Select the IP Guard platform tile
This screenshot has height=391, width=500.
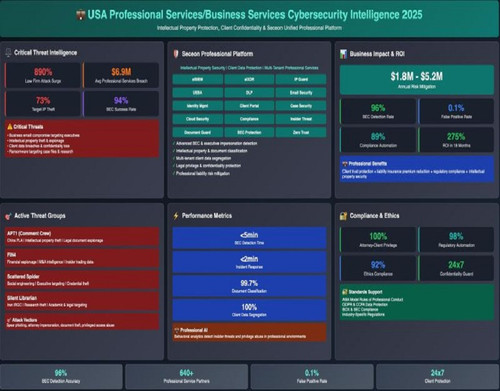point(301,79)
